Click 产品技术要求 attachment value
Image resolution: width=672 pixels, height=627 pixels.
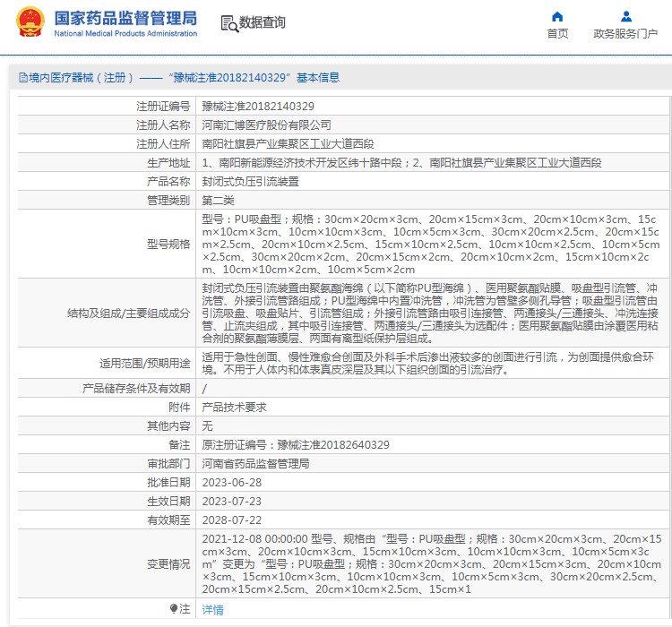click(234, 408)
